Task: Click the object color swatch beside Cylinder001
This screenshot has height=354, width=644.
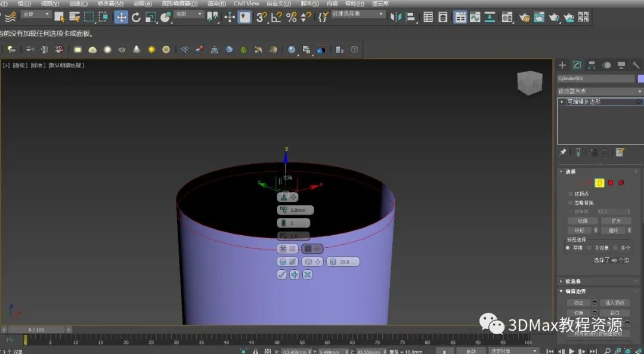Action: tap(640, 79)
